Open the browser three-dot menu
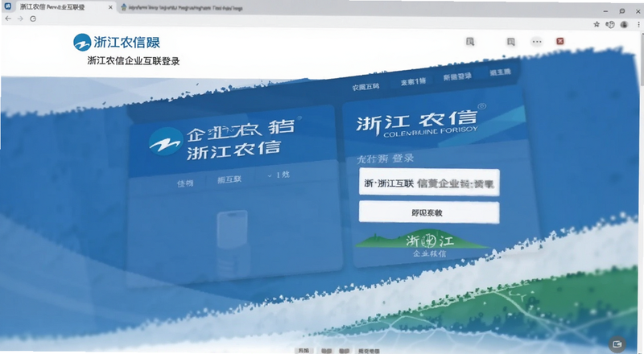This screenshot has height=354, width=644. 638,25
